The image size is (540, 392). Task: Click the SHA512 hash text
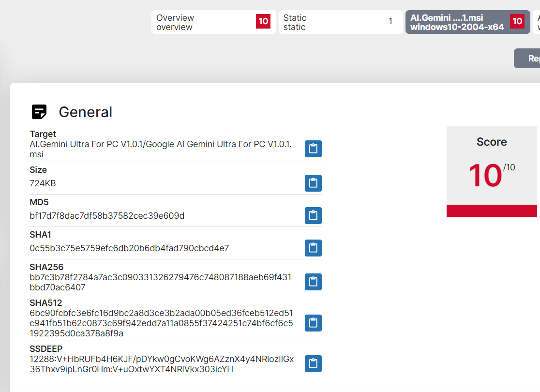[161, 323]
